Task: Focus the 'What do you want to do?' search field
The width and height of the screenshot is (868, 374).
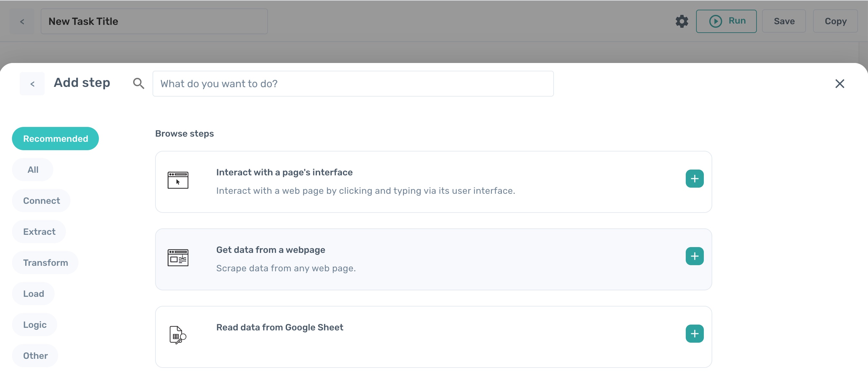Action: (x=353, y=83)
